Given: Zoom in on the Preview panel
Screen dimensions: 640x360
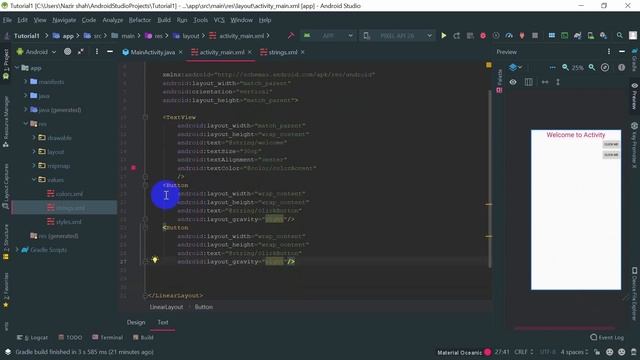Looking at the screenshot, I should 591,68.
